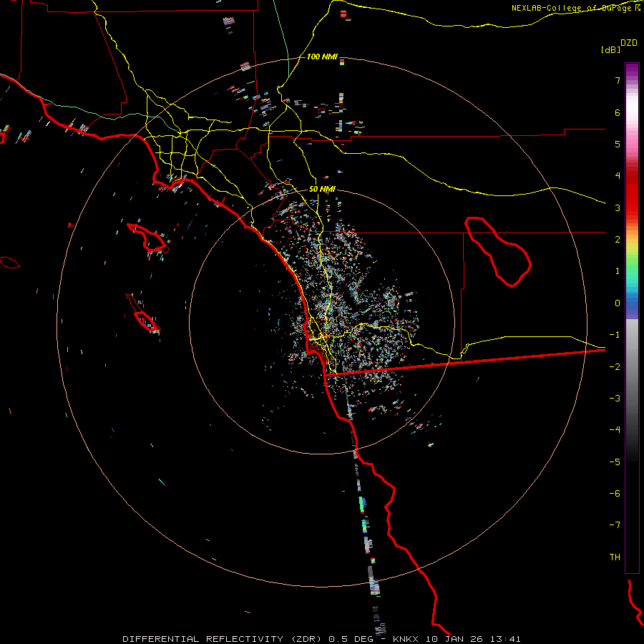Screen dimensions: 644x644
Task: Click the -2 value on color scale
Action: point(615,366)
